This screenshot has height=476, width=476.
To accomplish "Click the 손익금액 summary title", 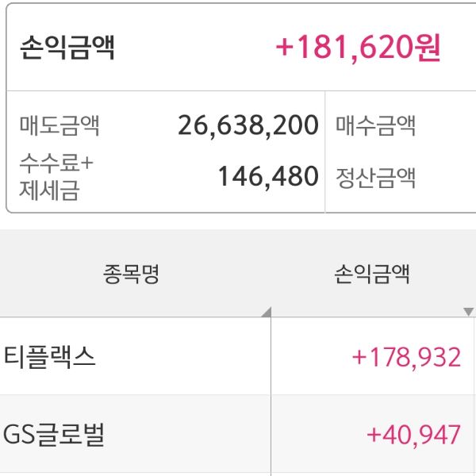I will tap(67, 48).
